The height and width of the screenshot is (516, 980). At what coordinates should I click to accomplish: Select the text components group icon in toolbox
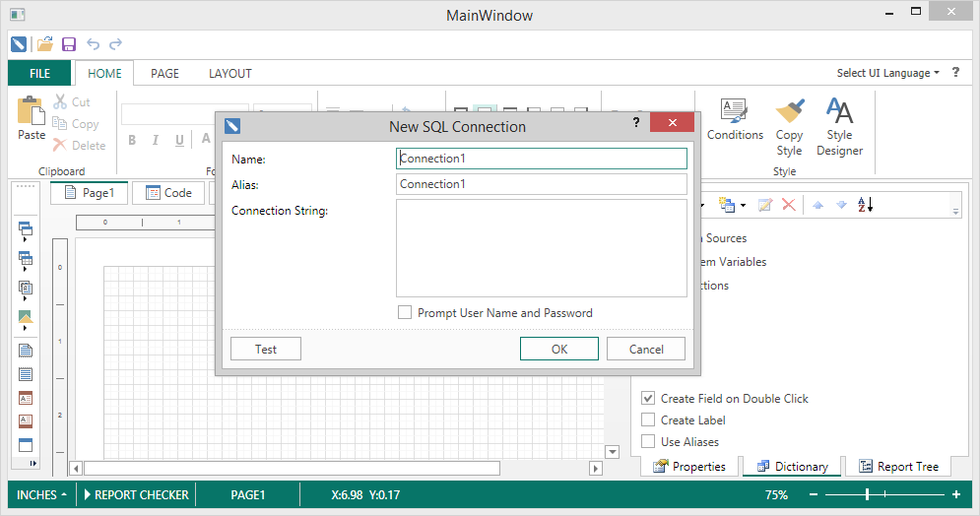tap(25, 288)
